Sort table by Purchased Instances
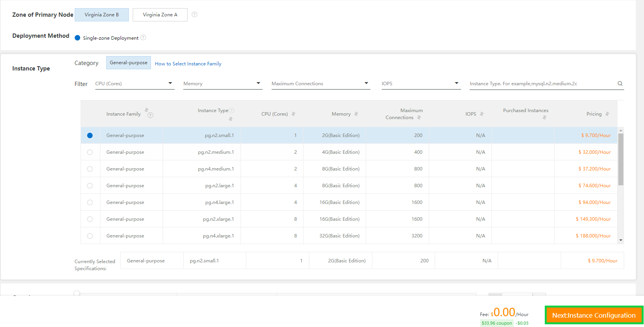644x327 pixels. [x=544, y=118]
